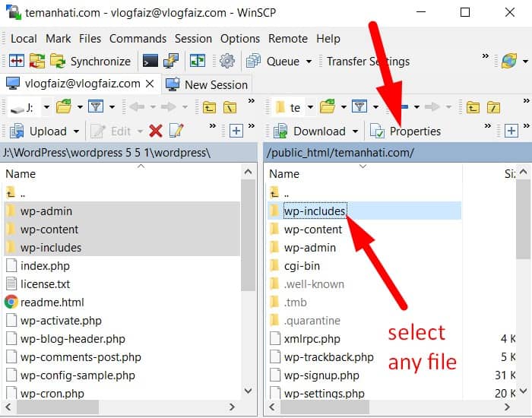The image size is (532, 418).
Task: Click the Open in PuTTY icon
Action: [x=171, y=61]
